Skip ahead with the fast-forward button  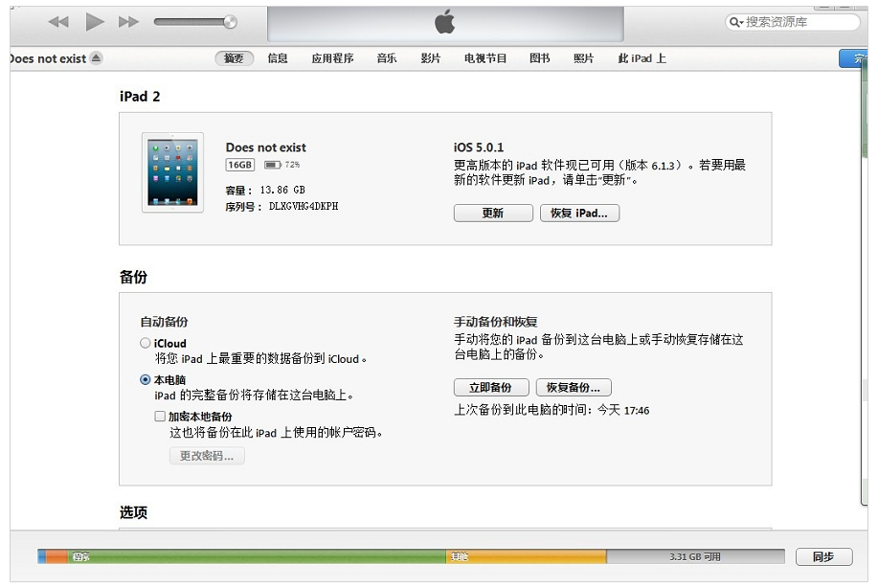(x=128, y=22)
